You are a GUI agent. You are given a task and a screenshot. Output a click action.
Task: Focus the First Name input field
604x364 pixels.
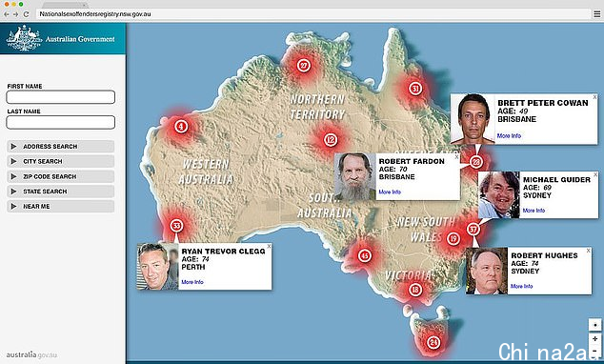click(60, 97)
